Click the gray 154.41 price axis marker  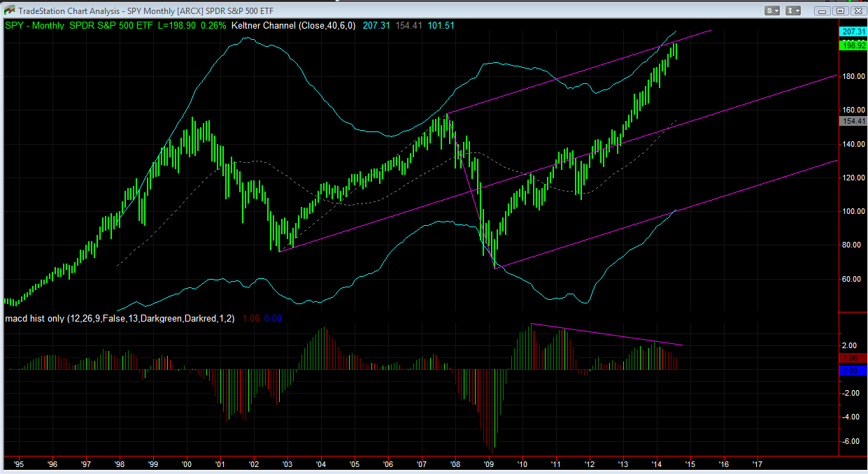tap(853, 121)
